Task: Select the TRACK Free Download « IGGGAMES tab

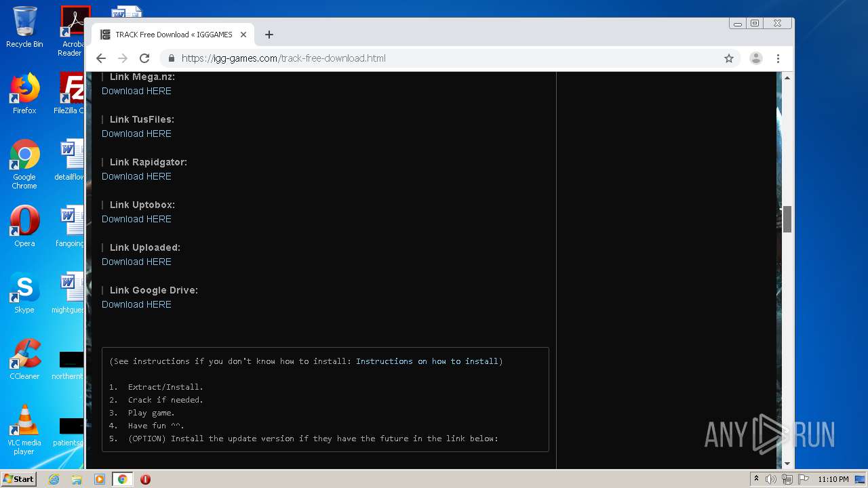Action: [x=174, y=35]
